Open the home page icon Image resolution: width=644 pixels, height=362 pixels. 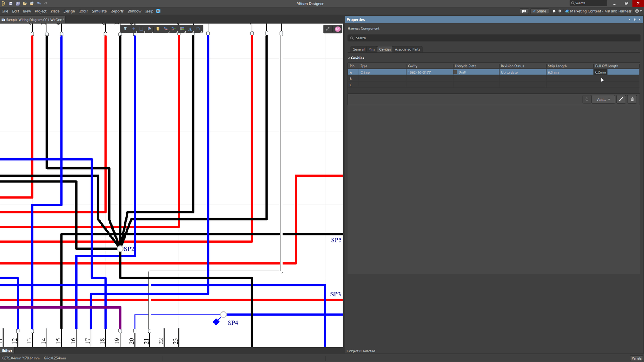pyautogui.click(x=554, y=11)
